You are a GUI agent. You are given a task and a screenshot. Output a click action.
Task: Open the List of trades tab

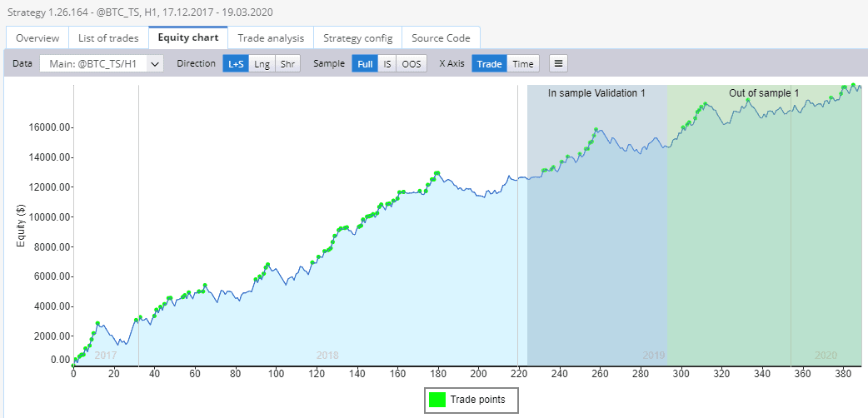point(108,38)
